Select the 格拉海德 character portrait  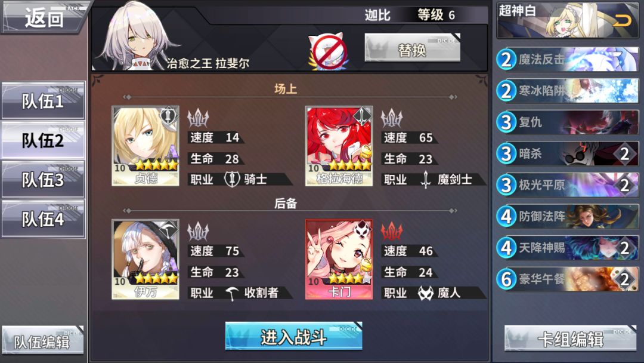click(x=339, y=146)
